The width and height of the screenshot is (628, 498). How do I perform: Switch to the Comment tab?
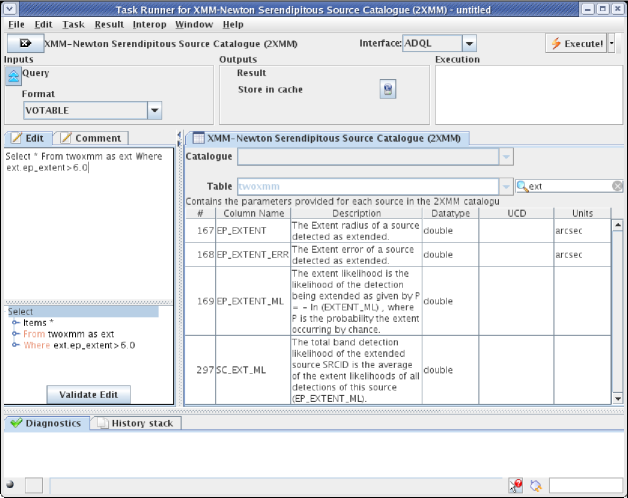coord(91,138)
